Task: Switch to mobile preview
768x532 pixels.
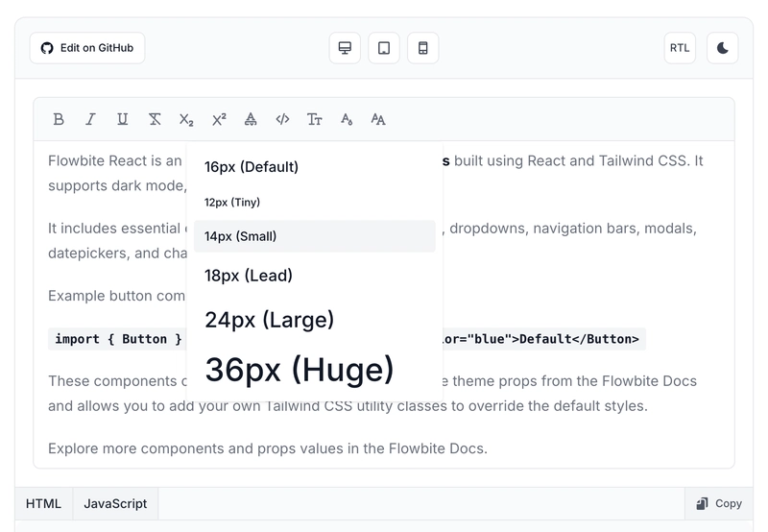Action: (x=423, y=48)
